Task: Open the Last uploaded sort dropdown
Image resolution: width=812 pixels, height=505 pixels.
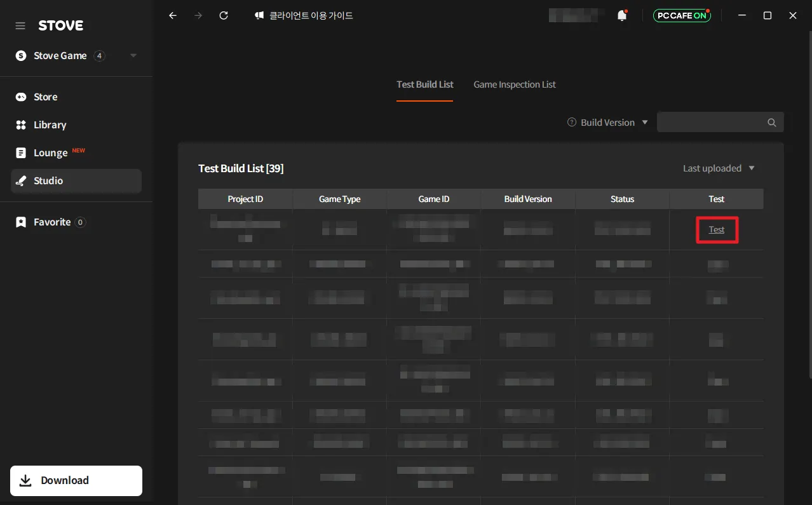Action: point(719,168)
